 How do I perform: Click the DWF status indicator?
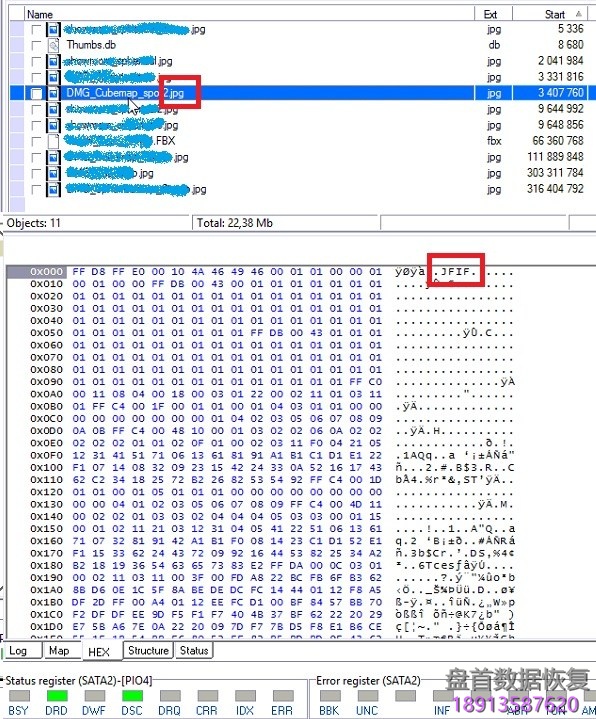point(94,696)
